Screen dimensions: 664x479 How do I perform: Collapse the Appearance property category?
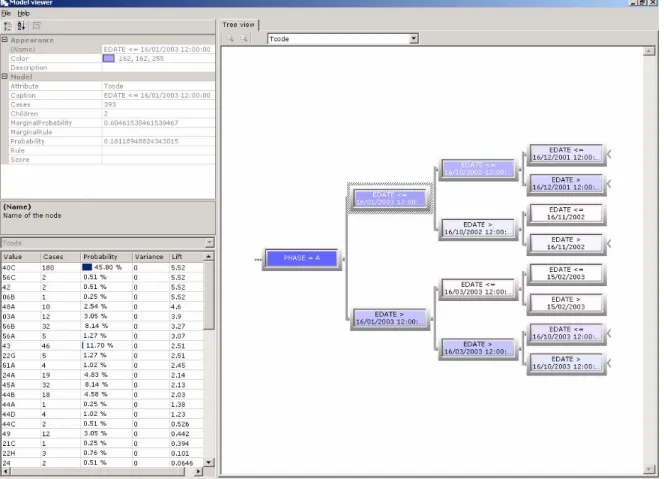(x=5, y=40)
